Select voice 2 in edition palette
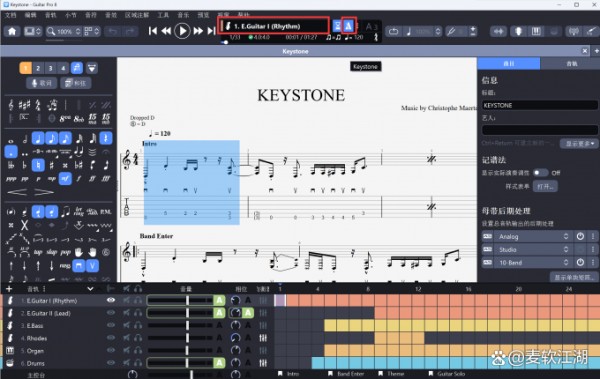 (38, 68)
